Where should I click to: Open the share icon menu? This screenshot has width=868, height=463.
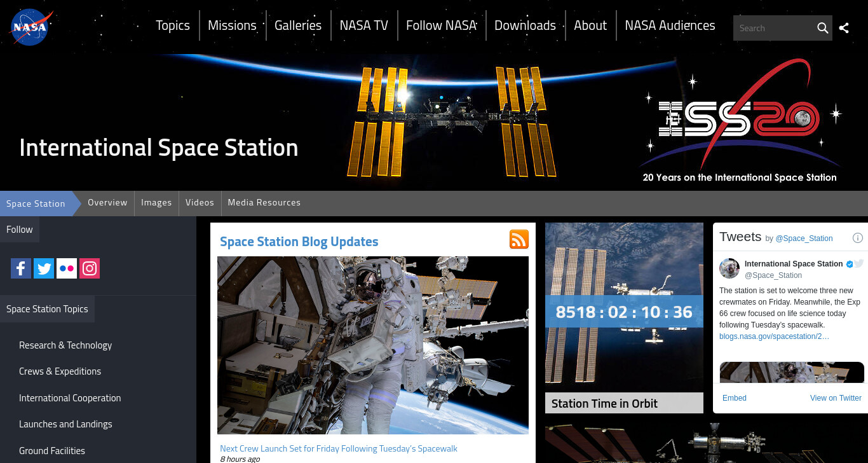point(844,28)
